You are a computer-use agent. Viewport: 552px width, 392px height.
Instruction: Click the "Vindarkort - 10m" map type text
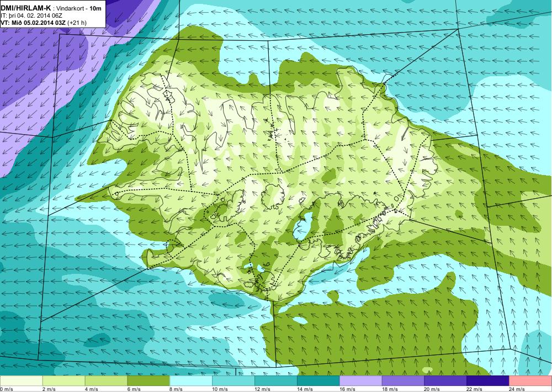[79, 8]
